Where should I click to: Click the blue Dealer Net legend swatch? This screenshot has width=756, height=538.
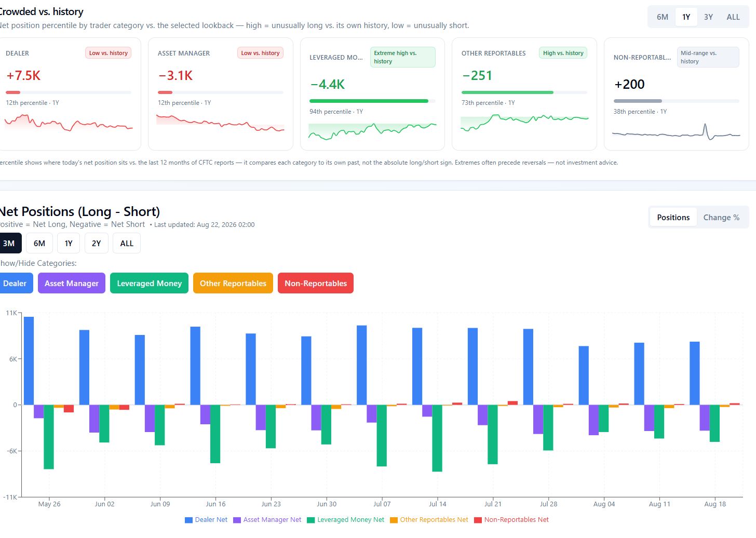point(188,520)
